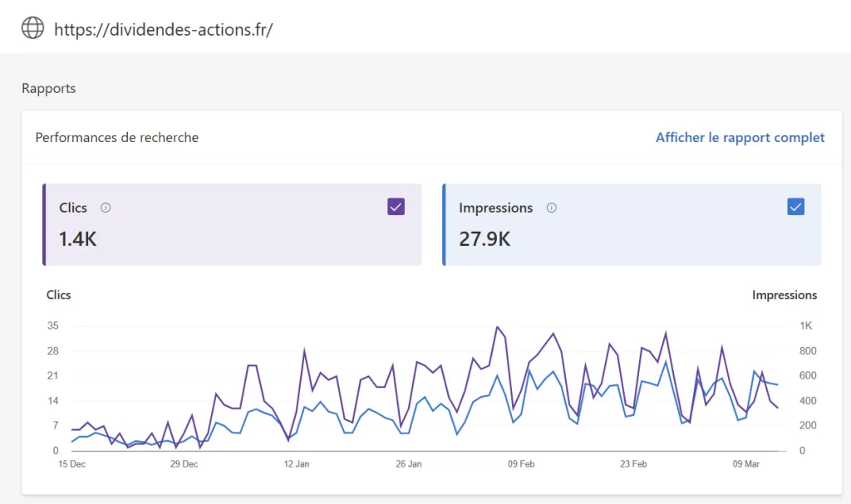This screenshot has height=504, width=851.
Task: Click the Clics axis title above the chart
Action: (x=59, y=295)
